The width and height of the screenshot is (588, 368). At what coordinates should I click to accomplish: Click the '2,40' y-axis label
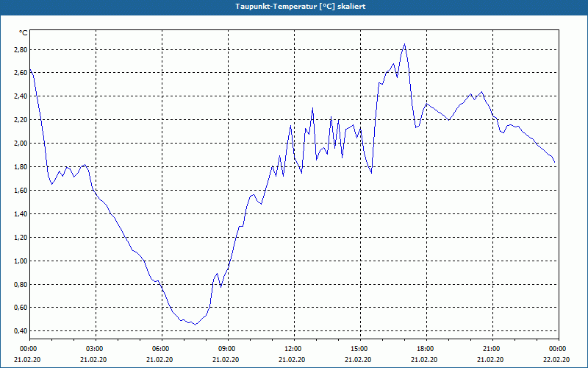pyautogui.click(x=21, y=96)
